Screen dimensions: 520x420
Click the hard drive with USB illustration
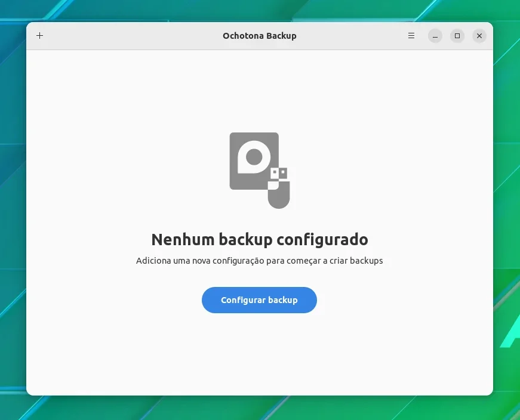(x=260, y=171)
